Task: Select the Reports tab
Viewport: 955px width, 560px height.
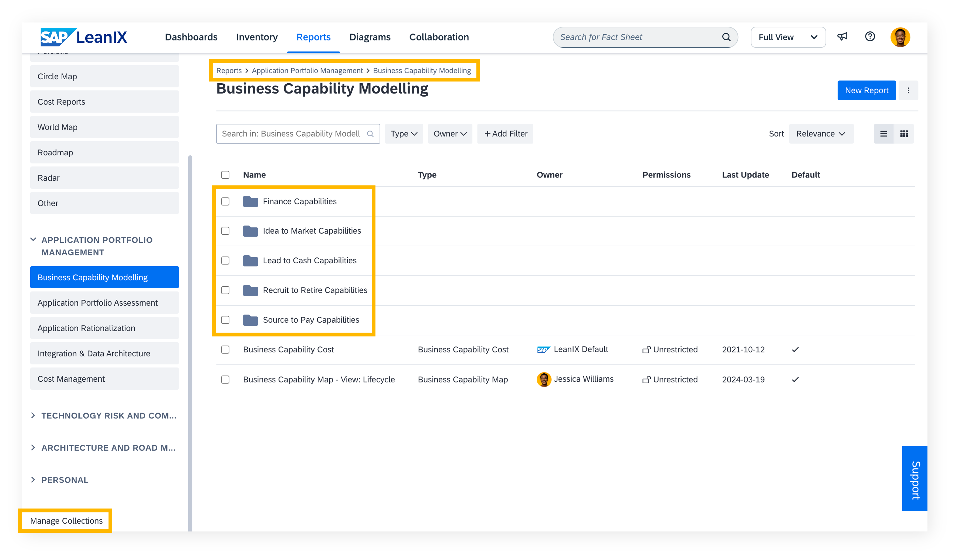Action: pos(313,37)
